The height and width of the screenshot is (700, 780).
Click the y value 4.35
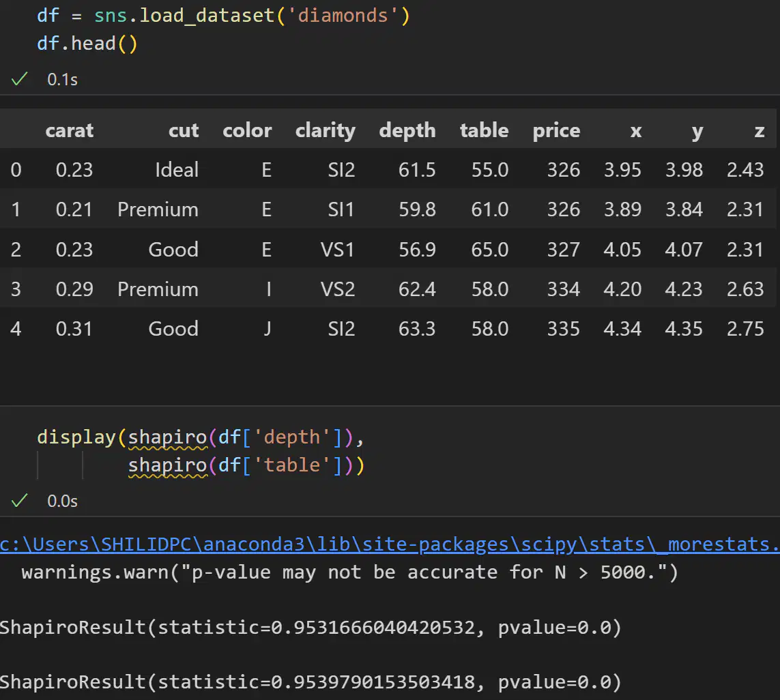684,329
